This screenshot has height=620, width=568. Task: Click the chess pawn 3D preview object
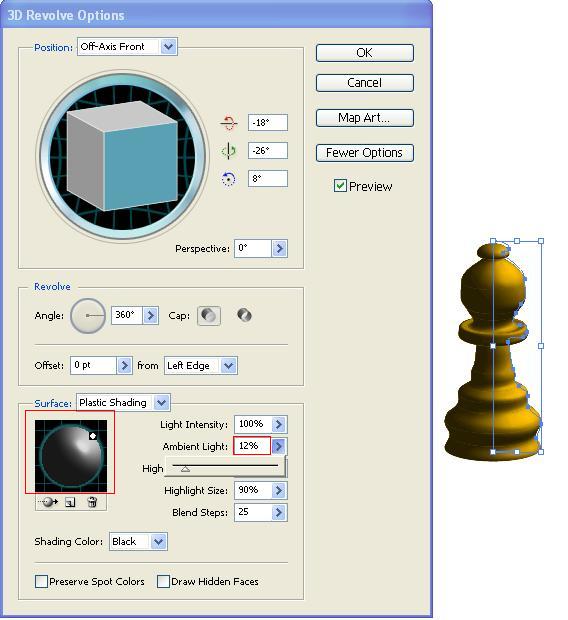click(x=493, y=352)
